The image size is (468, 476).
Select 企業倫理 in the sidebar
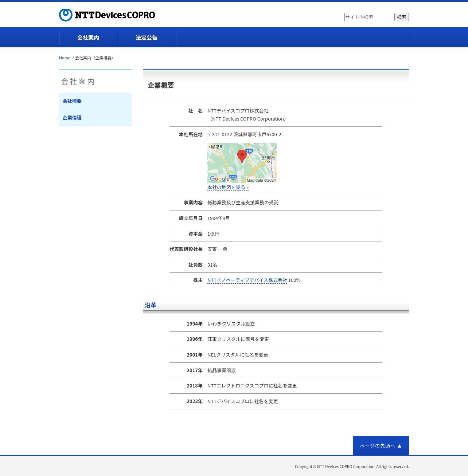pos(95,118)
